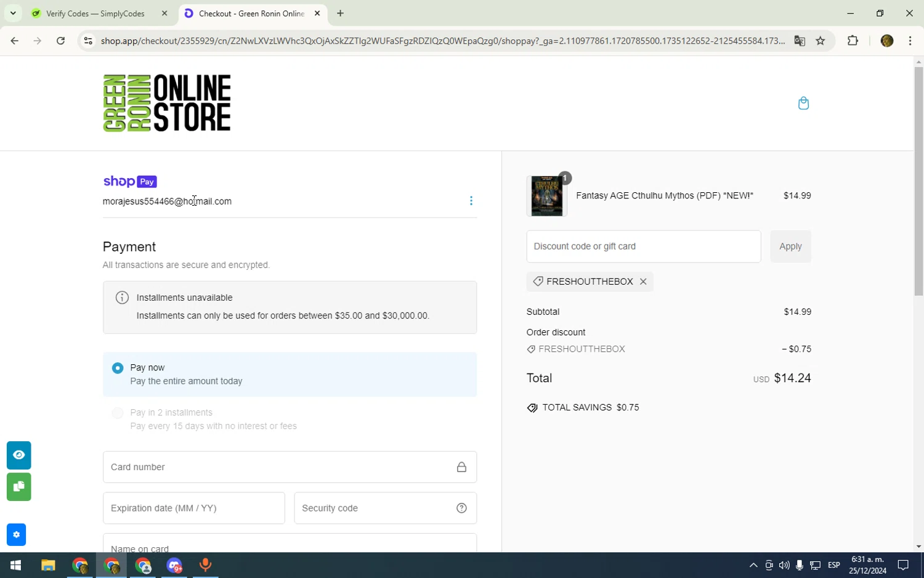Click the TOTAL SAVINGS $0.75 text
Image resolution: width=924 pixels, height=578 pixels.
point(590,408)
